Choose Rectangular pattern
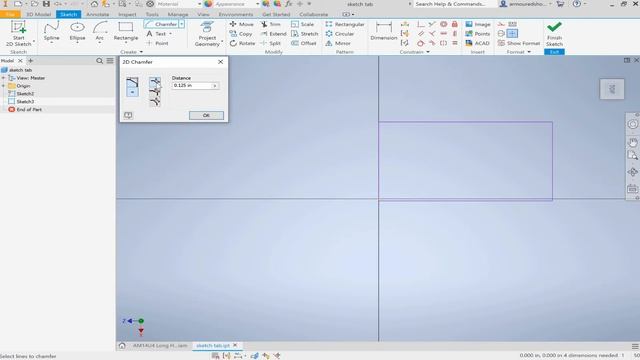Image resolution: width=640 pixels, height=360 pixels. (345, 24)
